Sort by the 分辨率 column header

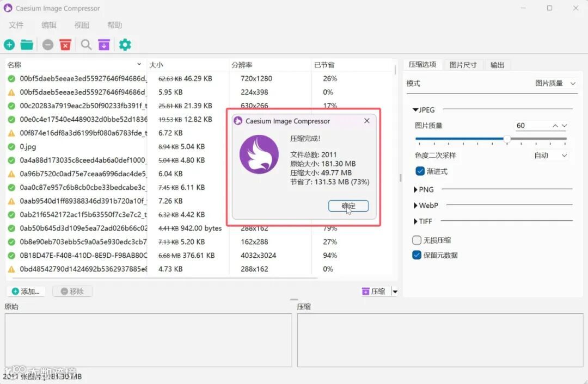pyautogui.click(x=270, y=65)
